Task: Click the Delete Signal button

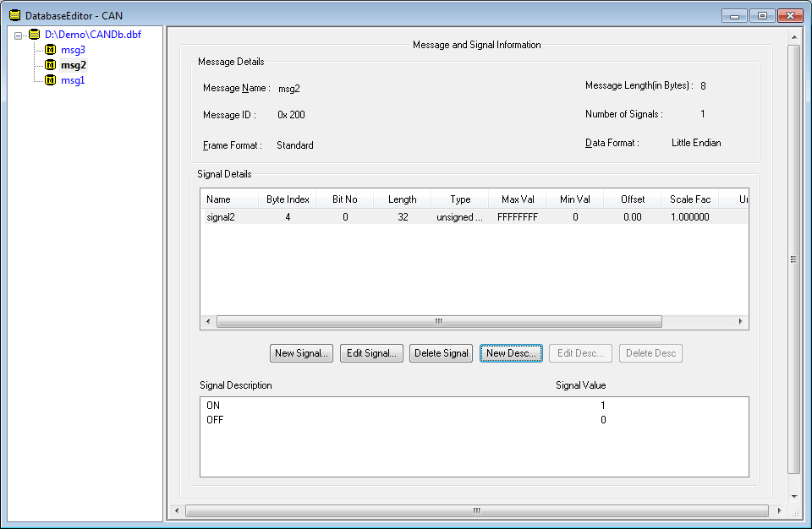Action: 442,353
